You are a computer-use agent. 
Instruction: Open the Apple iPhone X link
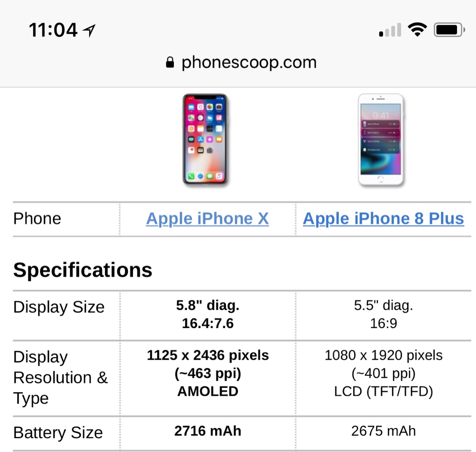(207, 219)
